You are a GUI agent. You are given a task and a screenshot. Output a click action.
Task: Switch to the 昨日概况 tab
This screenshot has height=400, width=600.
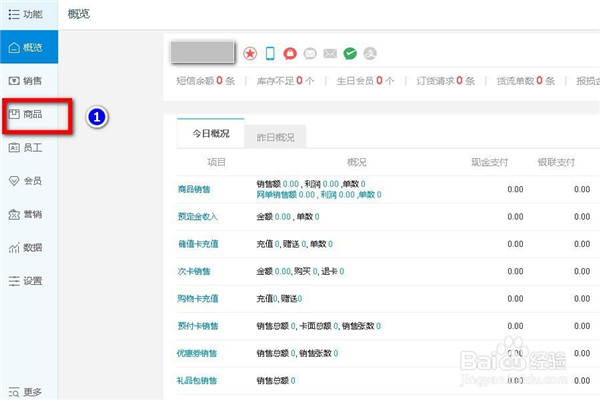tap(275, 134)
